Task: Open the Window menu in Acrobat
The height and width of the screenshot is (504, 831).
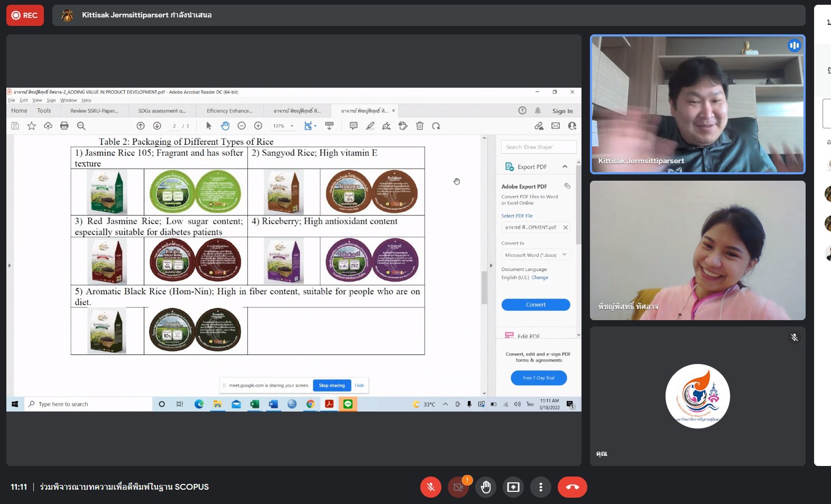Action: [x=68, y=100]
